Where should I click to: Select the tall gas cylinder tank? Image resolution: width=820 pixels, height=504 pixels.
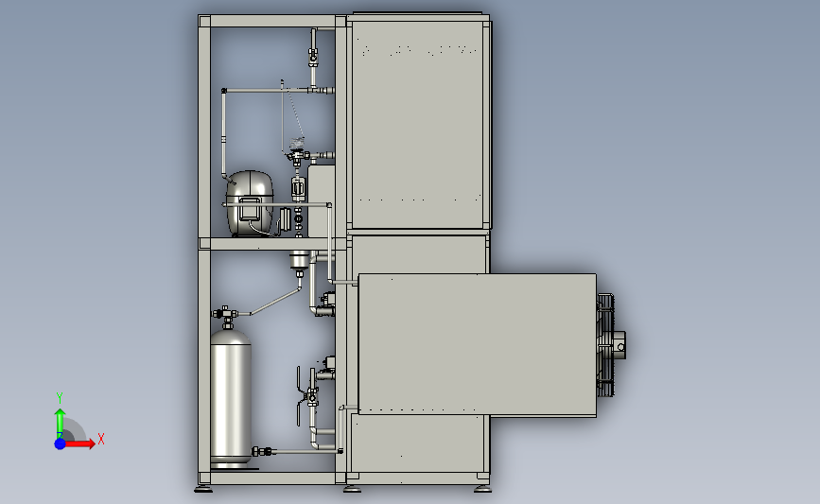point(231,399)
